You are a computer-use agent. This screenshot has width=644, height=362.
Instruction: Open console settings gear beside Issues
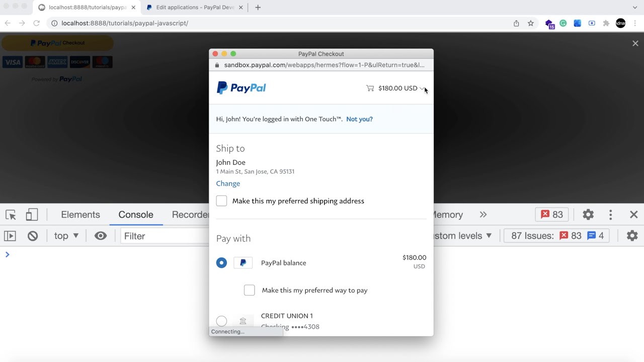point(632,236)
